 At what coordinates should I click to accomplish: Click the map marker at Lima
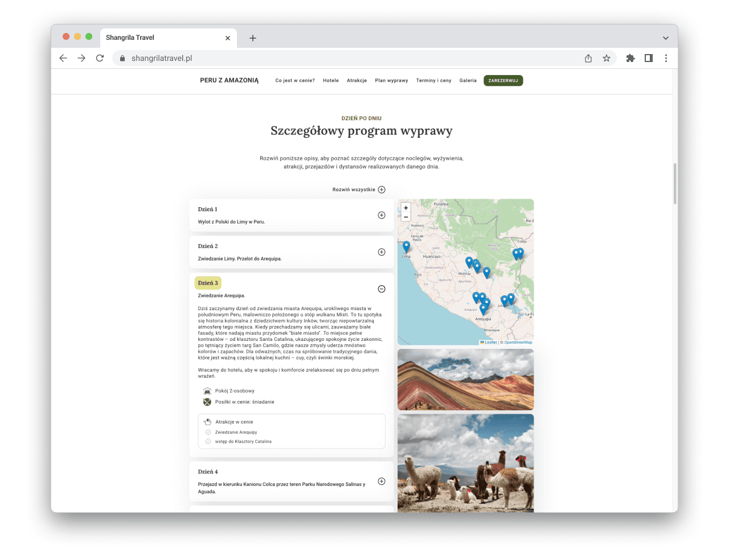pyautogui.click(x=406, y=246)
